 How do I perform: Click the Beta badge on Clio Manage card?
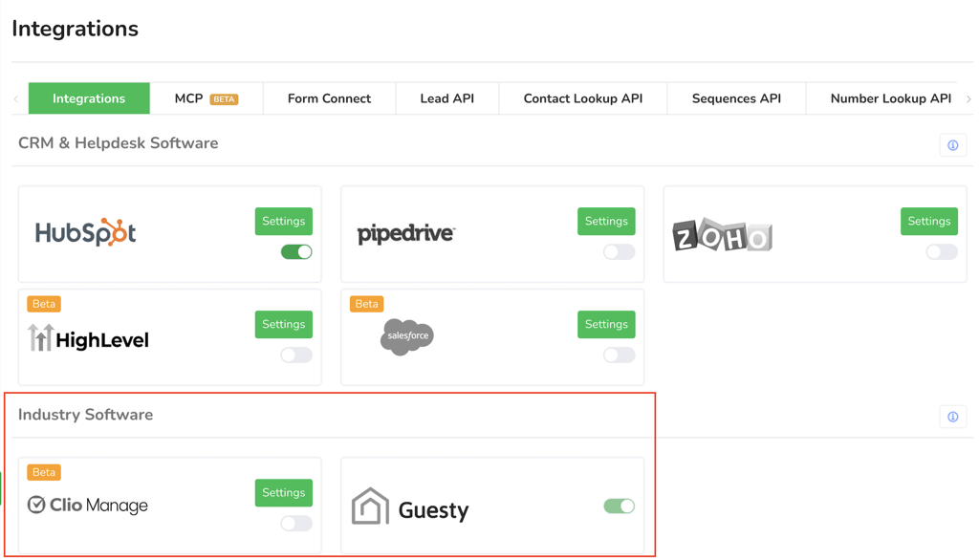44,473
